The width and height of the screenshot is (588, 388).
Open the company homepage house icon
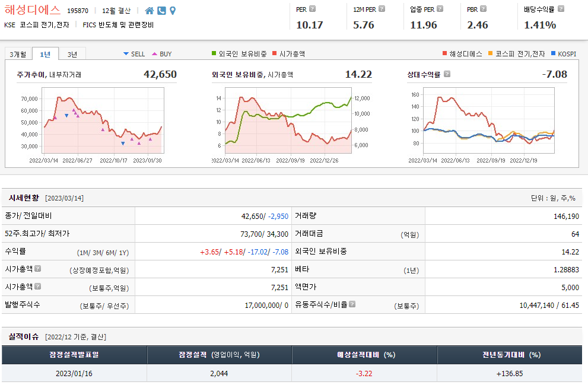pyautogui.click(x=150, y=11)
